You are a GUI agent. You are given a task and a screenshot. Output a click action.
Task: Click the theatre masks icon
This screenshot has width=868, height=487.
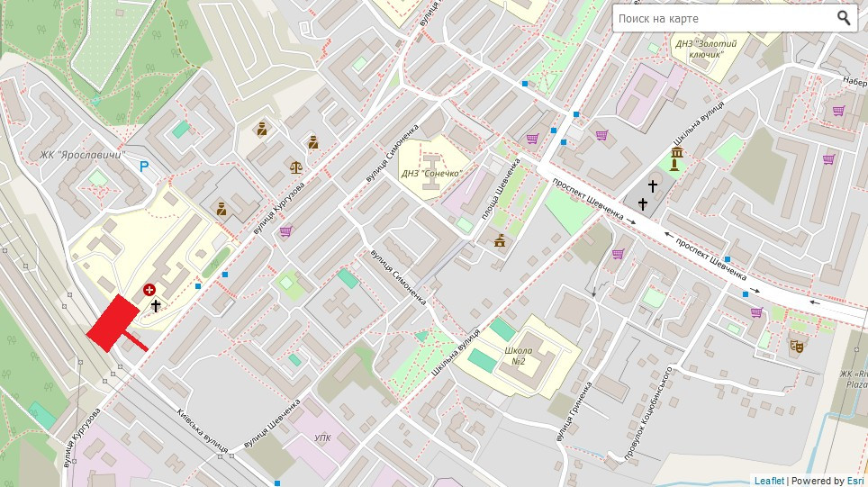(x=795, y=344)
